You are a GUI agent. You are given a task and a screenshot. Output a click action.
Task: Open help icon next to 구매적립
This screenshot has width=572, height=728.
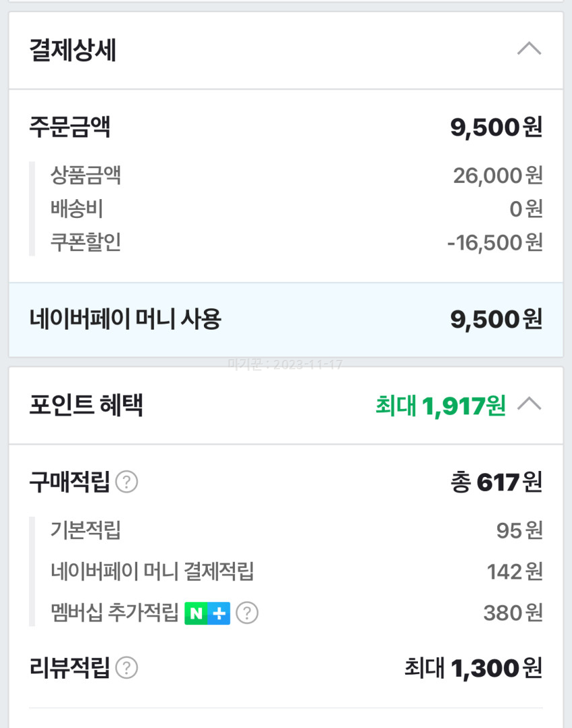pos(127,482)
